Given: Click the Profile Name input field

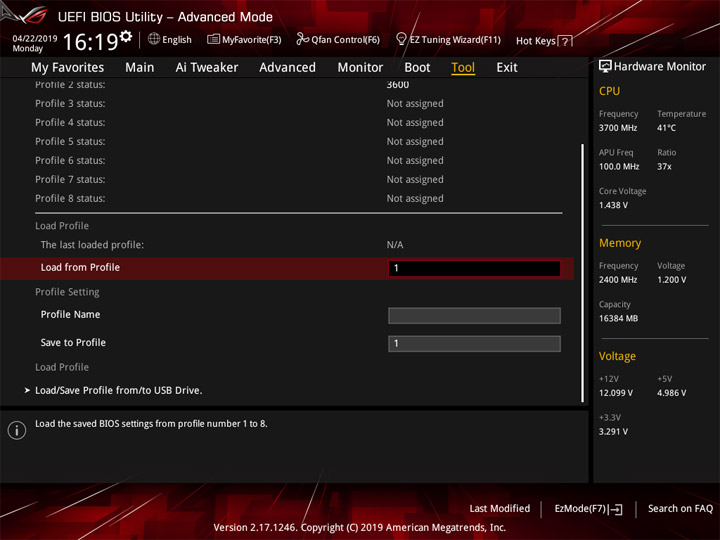Looking at the screenshot, I should click(474, 315).
